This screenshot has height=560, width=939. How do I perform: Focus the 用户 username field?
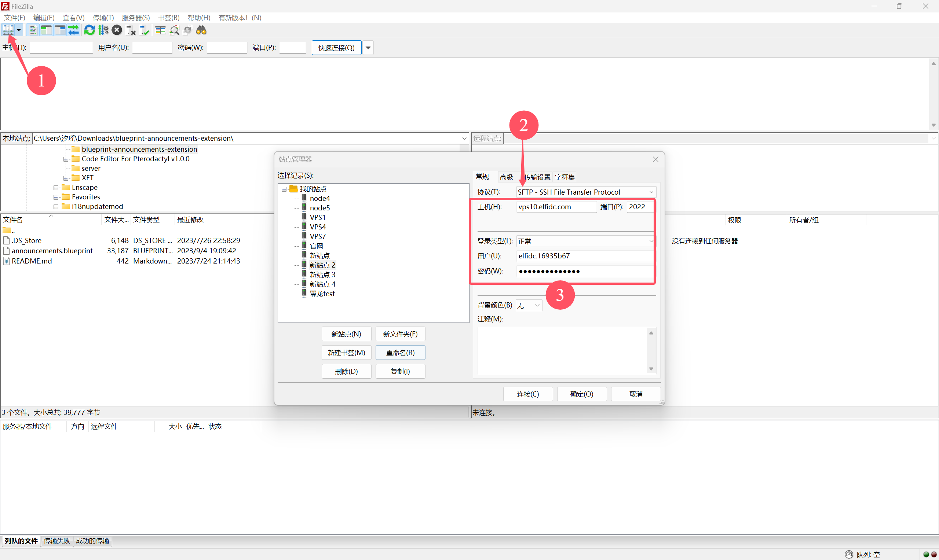click(x=585, y=256)
